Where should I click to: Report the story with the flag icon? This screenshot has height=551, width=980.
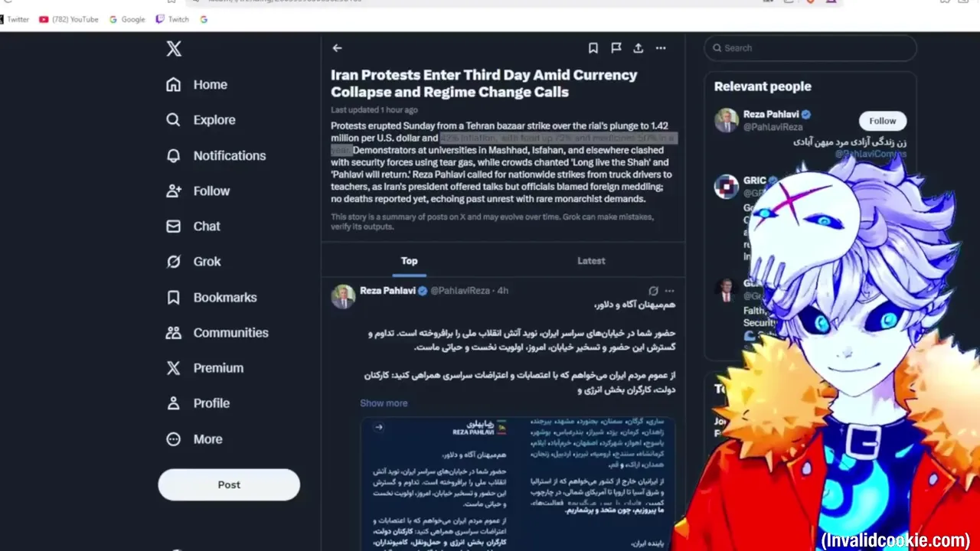tap(616, 48)
